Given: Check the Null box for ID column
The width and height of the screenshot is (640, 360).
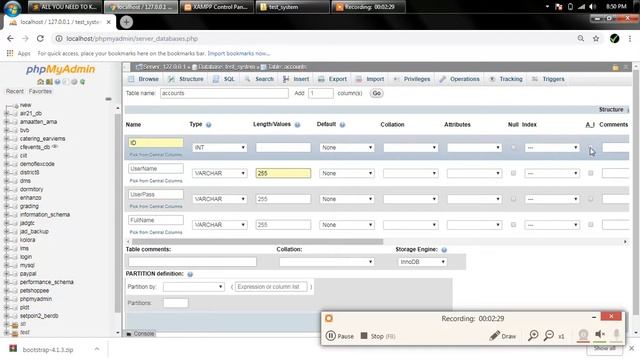Looking at the screenshot, I should click(513, 147).
